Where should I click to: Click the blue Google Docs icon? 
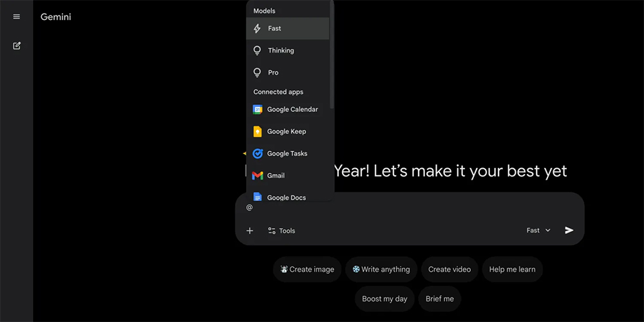(258, 197)
